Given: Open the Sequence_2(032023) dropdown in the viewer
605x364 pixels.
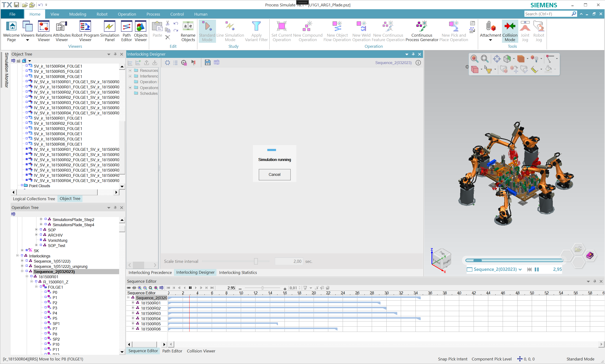Looking at the screenshot, I should coord(520,269).
